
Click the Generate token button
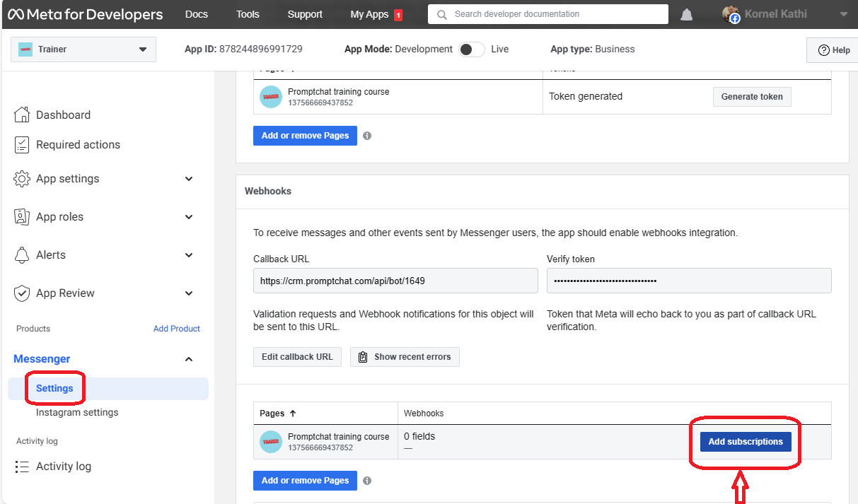click(x=751, y=97)
